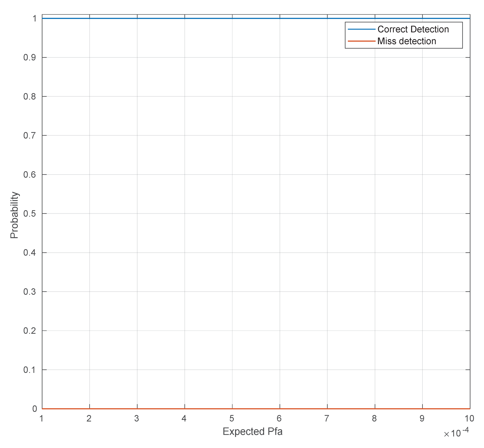
Task: Click the Miss detection legend entry
Action: [406, 41]
